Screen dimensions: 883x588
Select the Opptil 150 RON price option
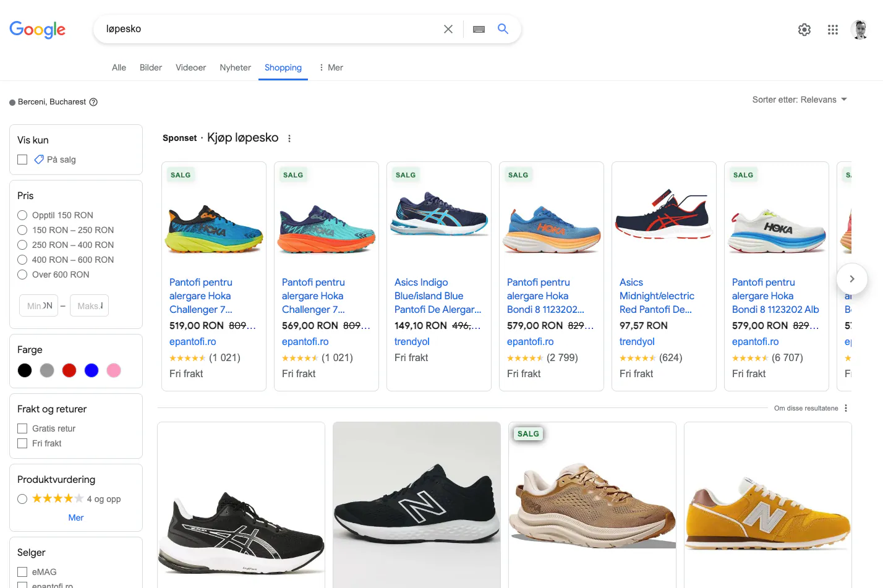(x=22, y=215)
